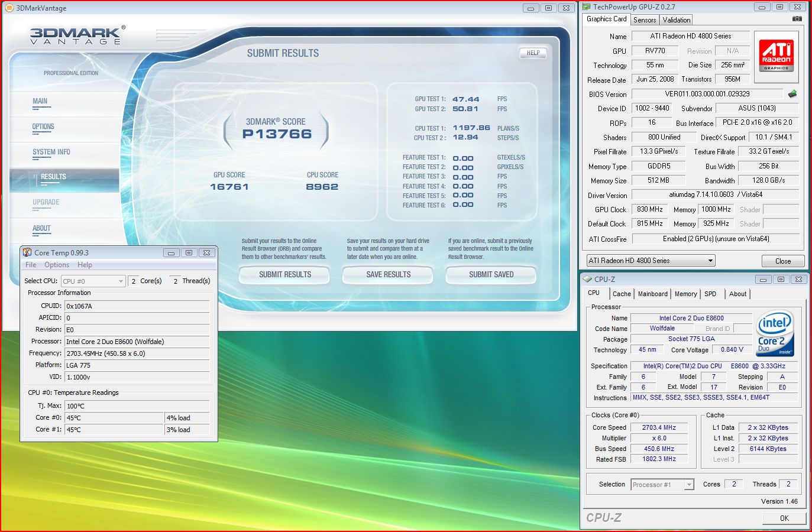
Task: Click the Rated FSB 1802.3 MHz value
Action: [659, 459]
